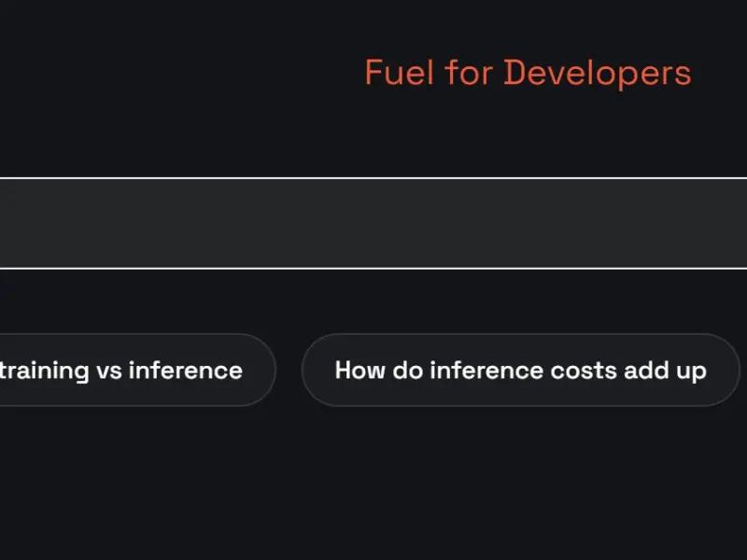Click the wide search input field
The height and width of the screenshot is (560, 747).
373,223
